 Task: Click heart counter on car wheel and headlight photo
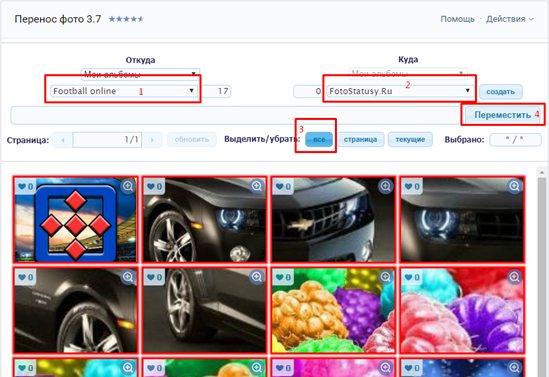154,186
